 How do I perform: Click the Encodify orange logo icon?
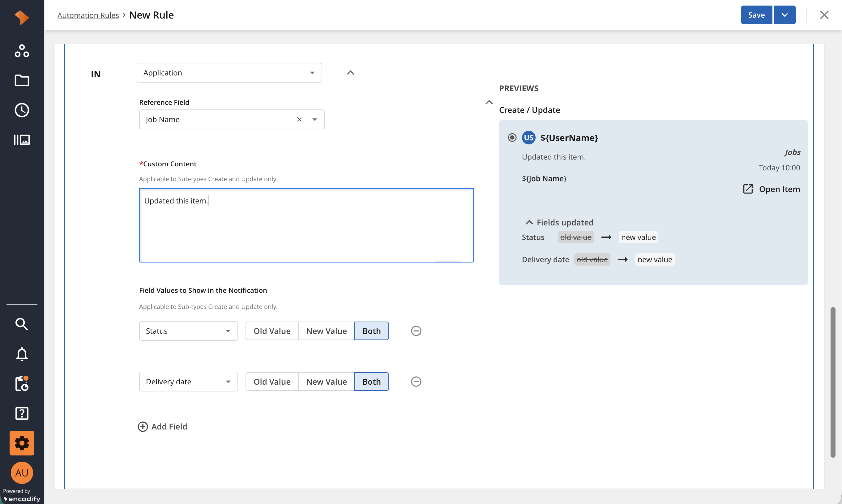pos(22,17)
